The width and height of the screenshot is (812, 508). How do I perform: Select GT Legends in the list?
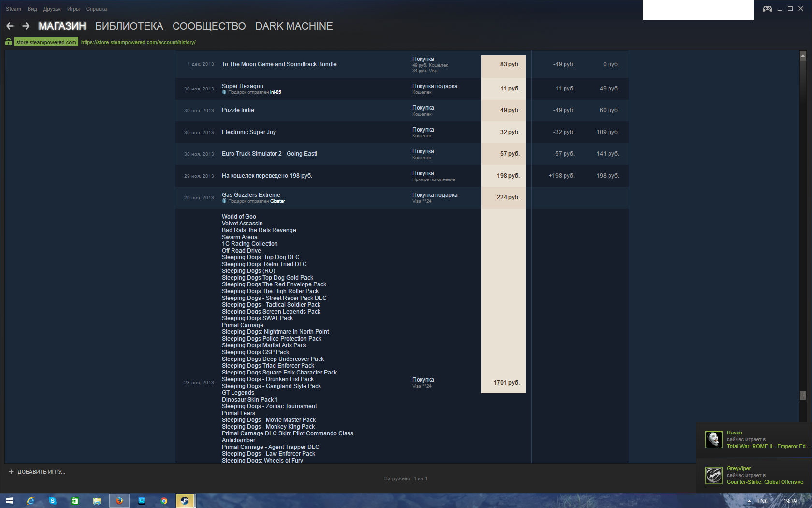point(238,393)
